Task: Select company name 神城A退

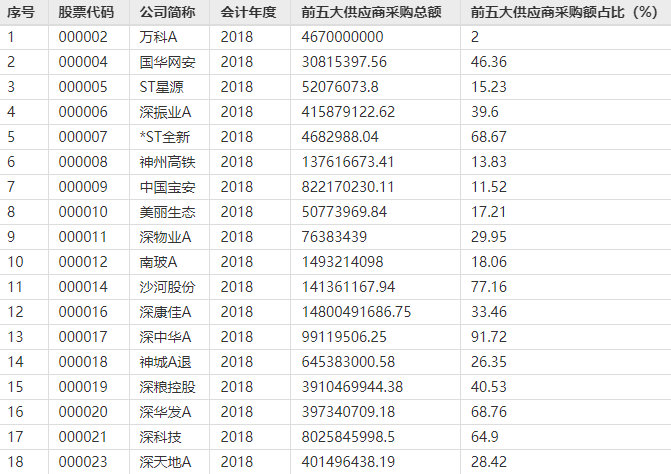Action: [x=165, y=362]
